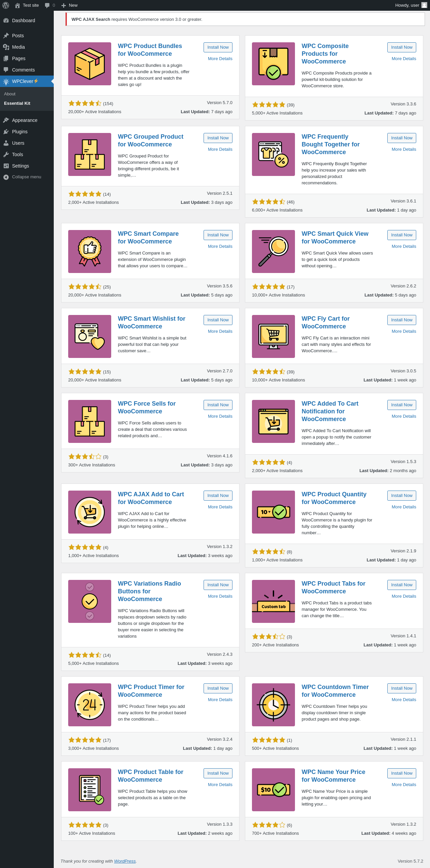View More Details for WPC Smart Quick View
Screen dimensions: 430x868
(404, 247)
